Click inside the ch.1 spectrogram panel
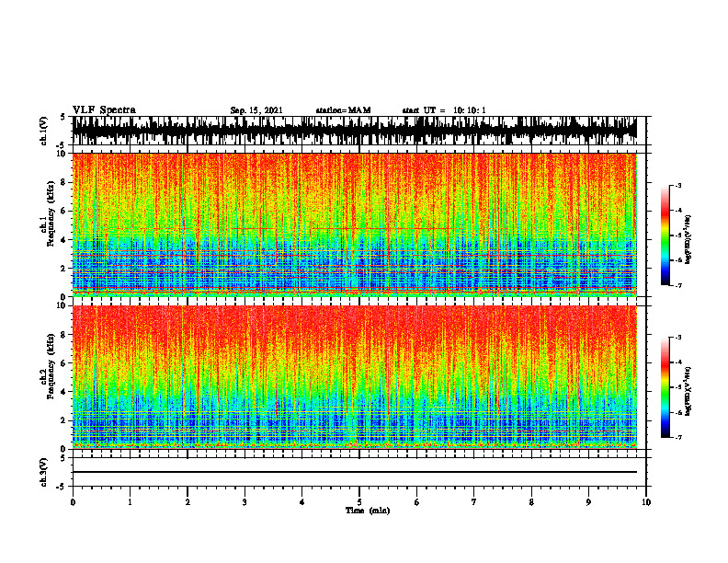 click(x=354, y=224)
